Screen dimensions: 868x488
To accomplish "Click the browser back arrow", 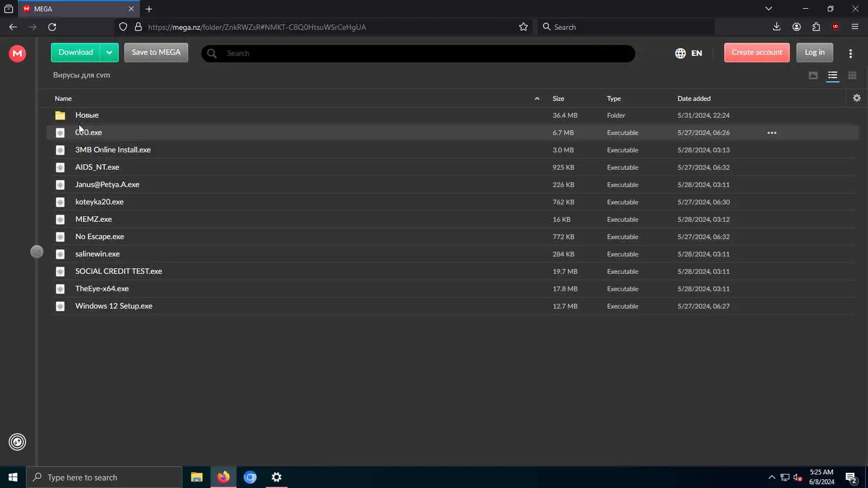I will pyautogui.click(x=13, y=27).
